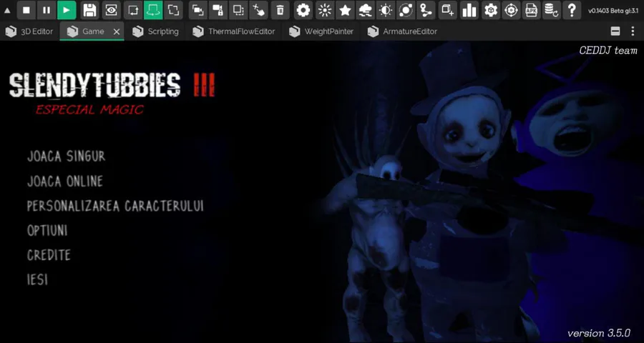Click the half-shaded sun brightness icon
Viewport: 644px width, 343px height.
386,10
